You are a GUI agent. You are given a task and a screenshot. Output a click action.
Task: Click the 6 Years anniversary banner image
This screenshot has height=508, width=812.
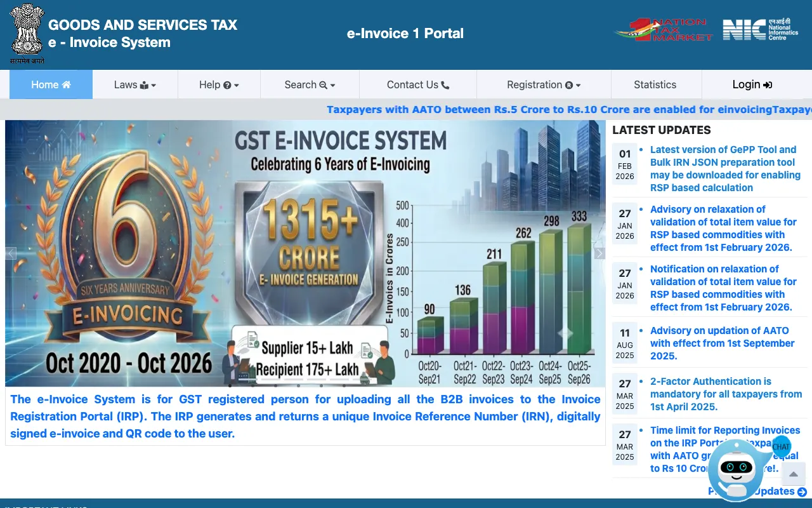tap(305, 253)
